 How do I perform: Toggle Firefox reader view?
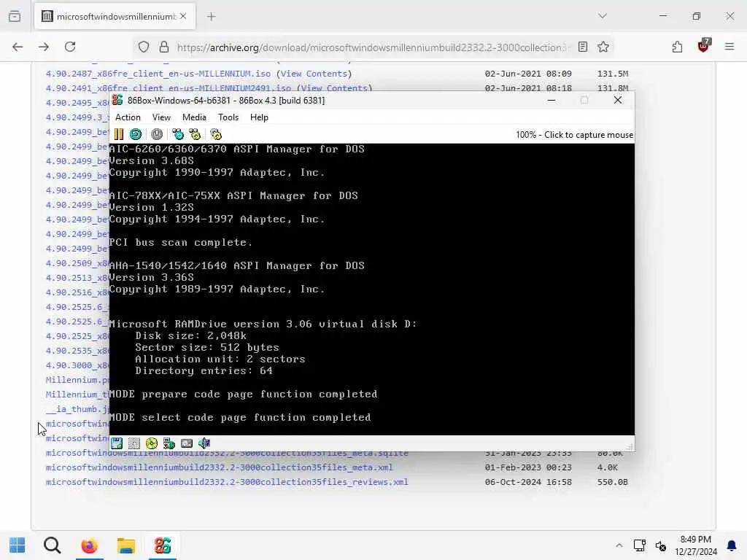[583, 47]
